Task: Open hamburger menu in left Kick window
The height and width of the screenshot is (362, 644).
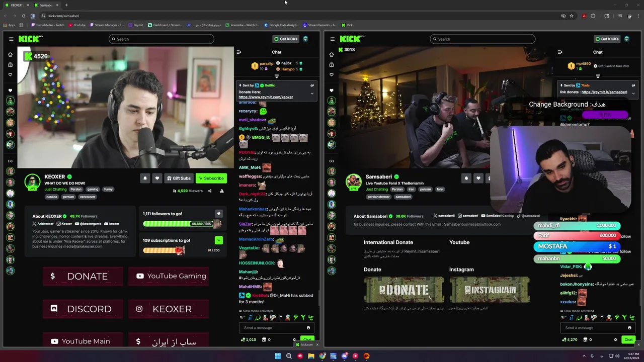Action: pos(11,39)
